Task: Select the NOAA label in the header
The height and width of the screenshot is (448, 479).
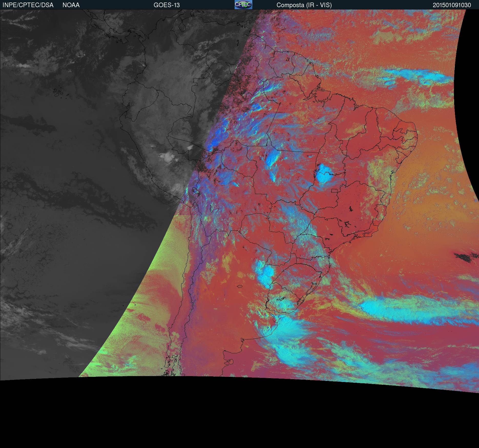Action: tap(71, 5)
